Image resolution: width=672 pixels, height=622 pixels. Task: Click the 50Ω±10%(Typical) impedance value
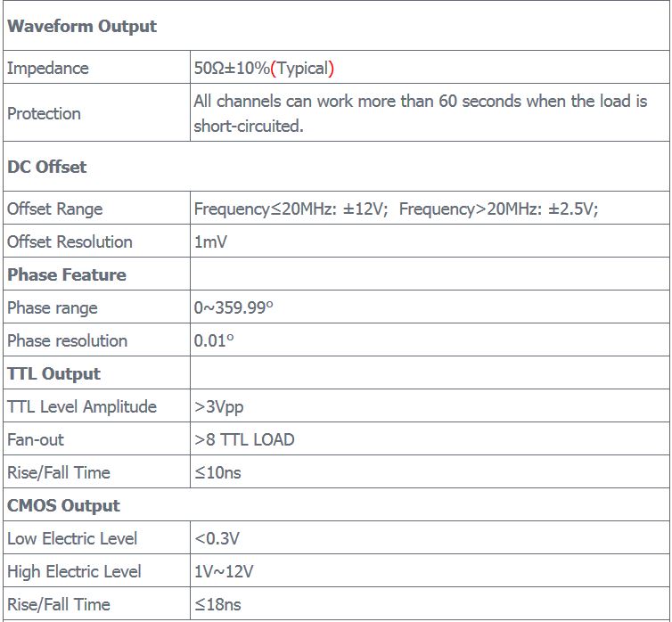[x=264, y=68]
